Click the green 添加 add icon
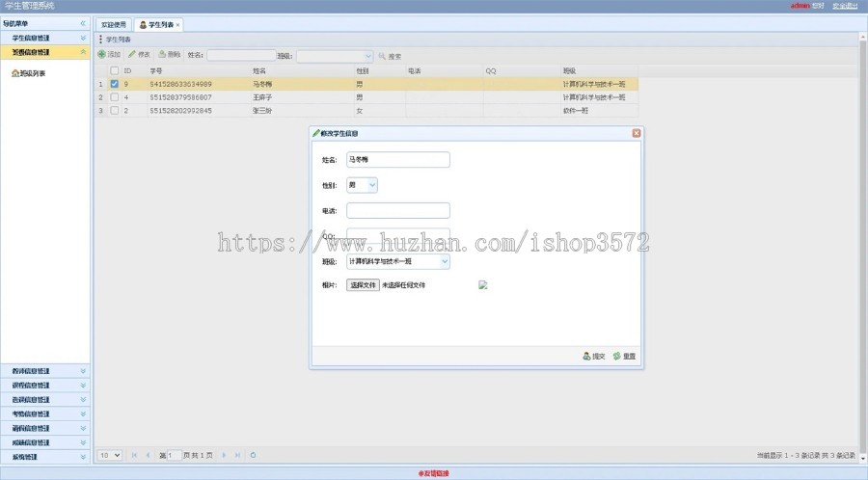Image resolution: width=868 pixels, height=480 pixels. 102,54
